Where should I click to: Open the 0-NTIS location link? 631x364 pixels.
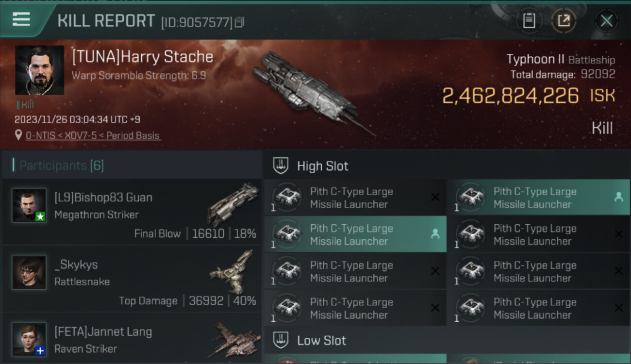click(x=93, y=136)
